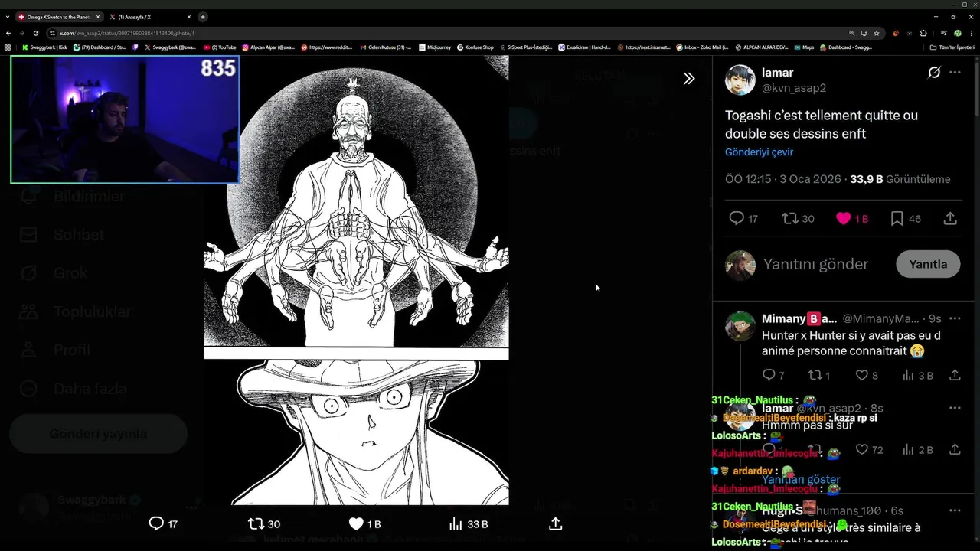
Task: Open the Maps bookmark
Action: (803, 47)
